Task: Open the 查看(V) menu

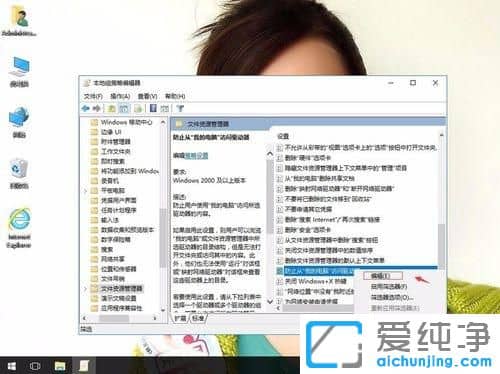Action: (x=147, y=96)
